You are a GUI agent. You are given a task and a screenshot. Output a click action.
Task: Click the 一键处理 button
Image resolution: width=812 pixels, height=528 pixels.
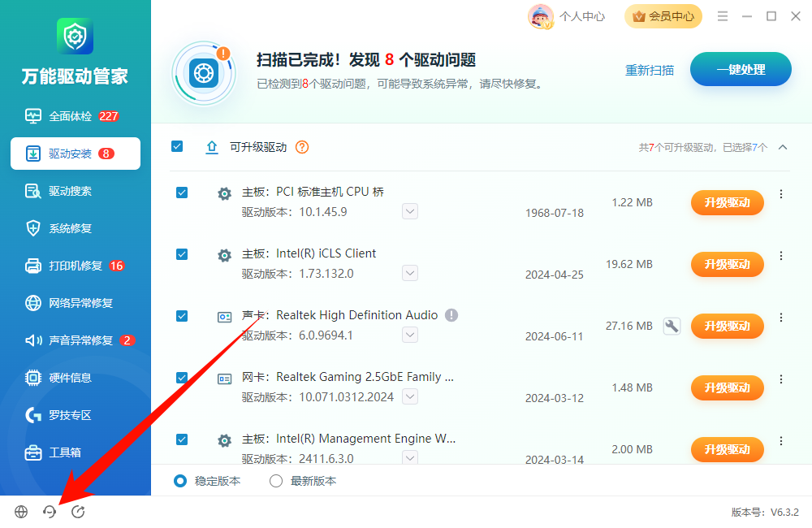click(741, 69)
